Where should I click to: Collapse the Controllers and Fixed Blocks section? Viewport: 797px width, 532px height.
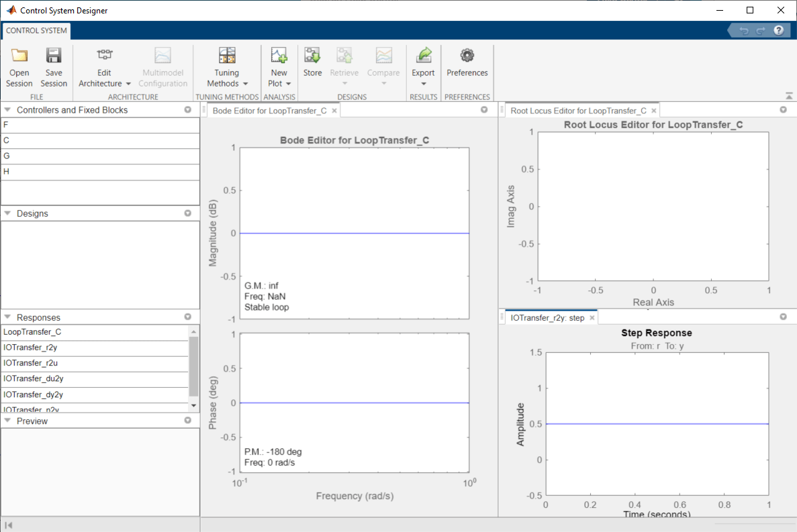pyautogui.click(x=8, y=109)
